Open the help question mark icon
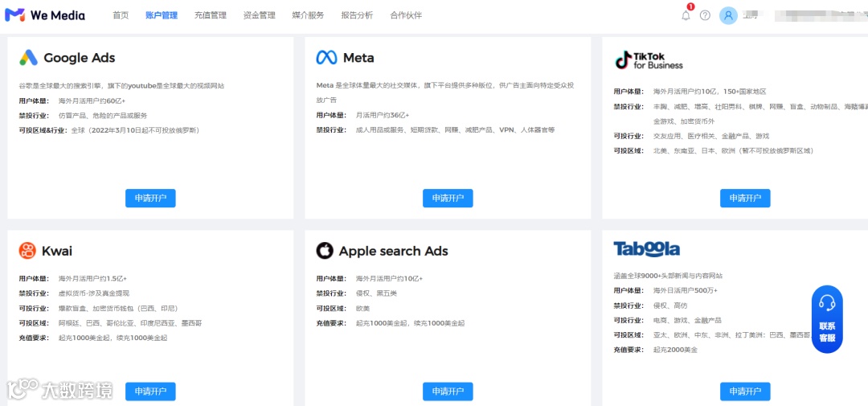 705,15
